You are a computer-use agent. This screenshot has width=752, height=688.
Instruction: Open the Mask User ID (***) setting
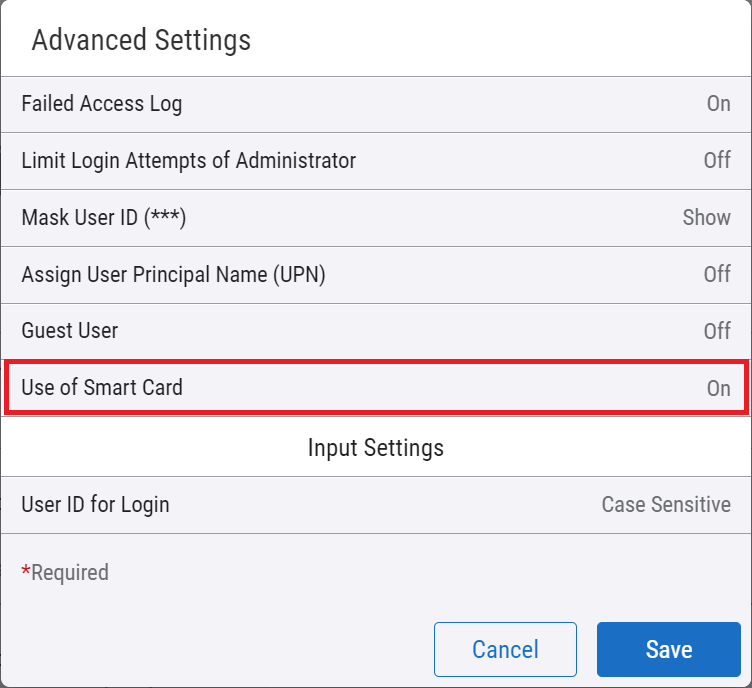[x=104, y=218]
